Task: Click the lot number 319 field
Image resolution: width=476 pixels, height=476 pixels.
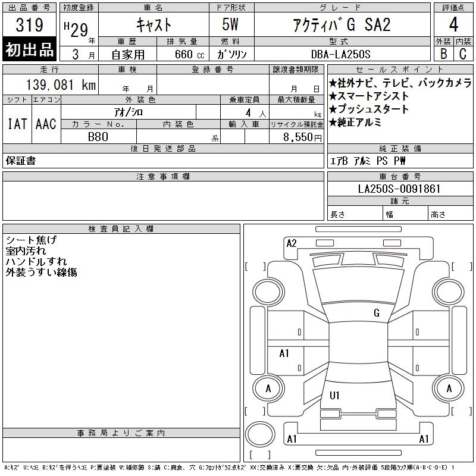Action: click(x=29, y=24)
